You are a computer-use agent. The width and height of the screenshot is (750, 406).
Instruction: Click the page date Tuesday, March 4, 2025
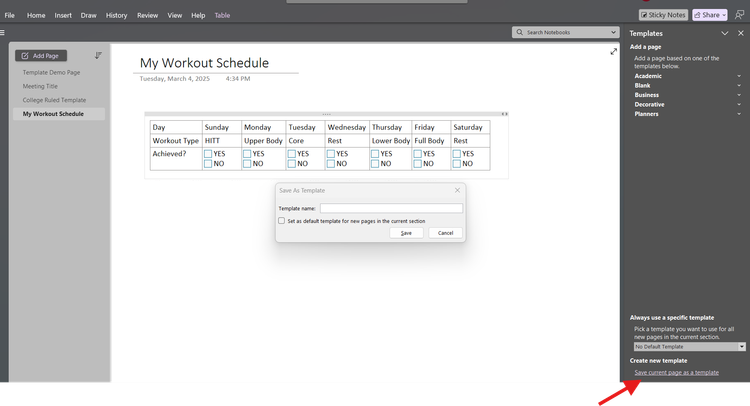175,78
